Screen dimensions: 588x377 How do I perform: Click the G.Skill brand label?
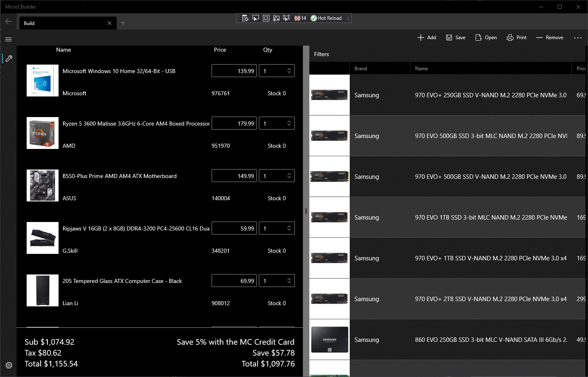pos(70,251)
